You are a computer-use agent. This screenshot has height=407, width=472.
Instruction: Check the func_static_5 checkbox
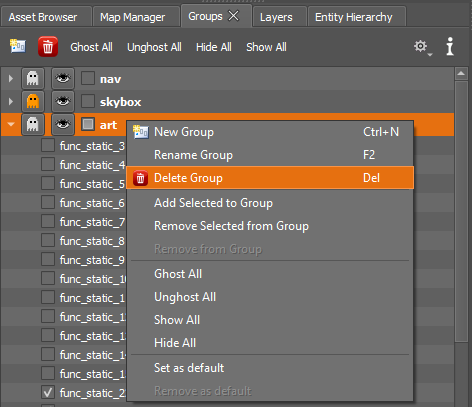[x=48, y=184]
